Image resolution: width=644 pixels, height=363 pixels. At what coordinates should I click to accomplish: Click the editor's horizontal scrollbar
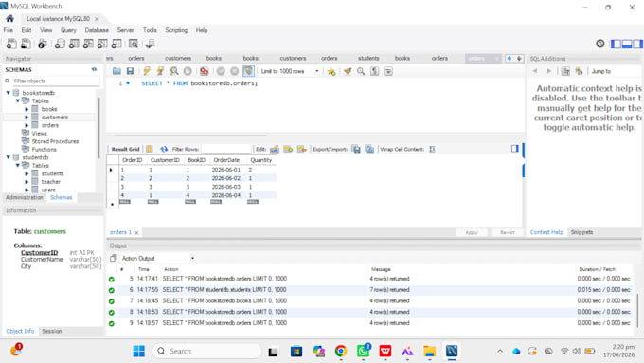click(x=191, y=136)
